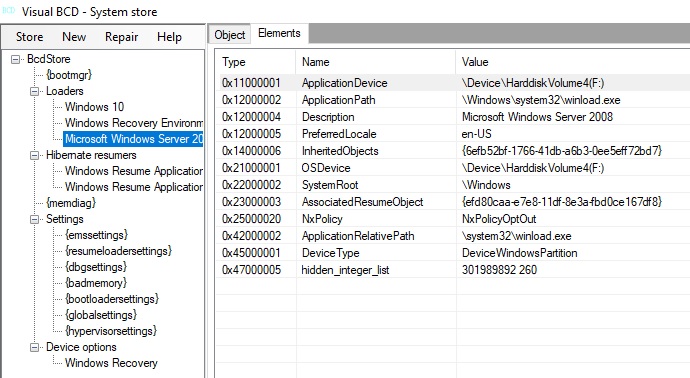Collapse the Settings tree node
The width and height of the screenshot is (690, 378).
pos(34,219)
